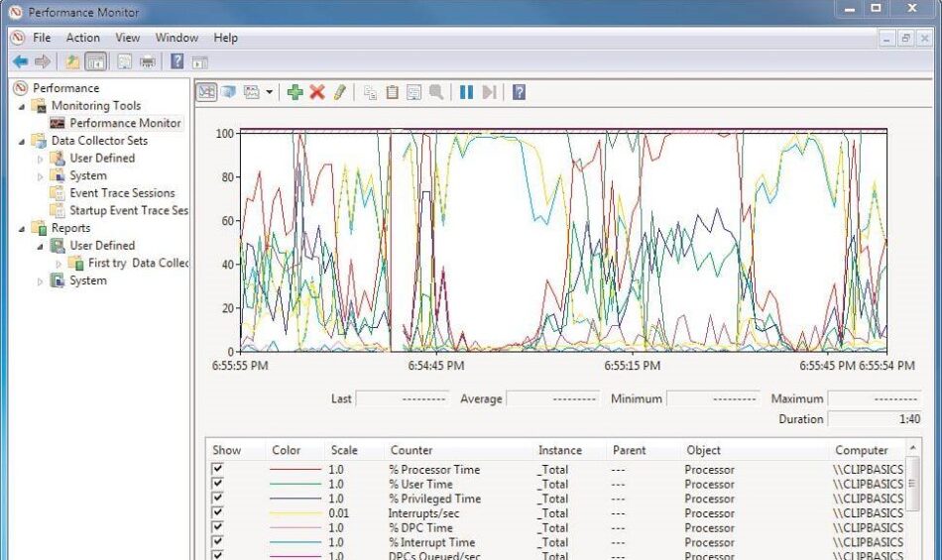Uncheck Show for % DPC Time
Viewport: 942px width, 560px height.
[217, 527]
